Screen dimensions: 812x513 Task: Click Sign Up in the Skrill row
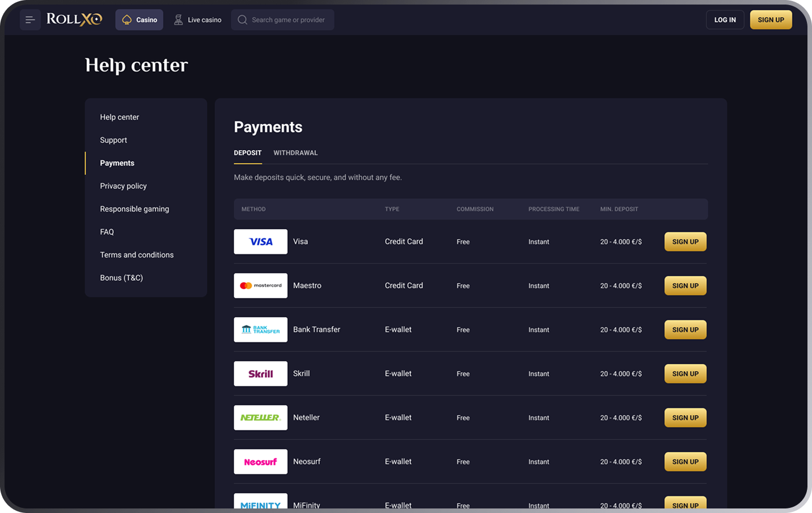[685, 373]
